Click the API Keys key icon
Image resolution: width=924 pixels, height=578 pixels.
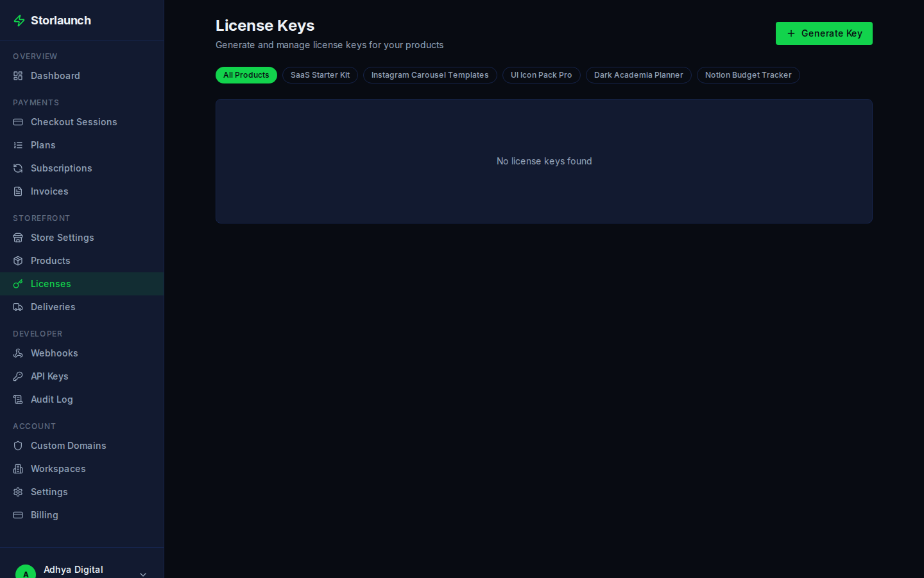click(18, 376)
